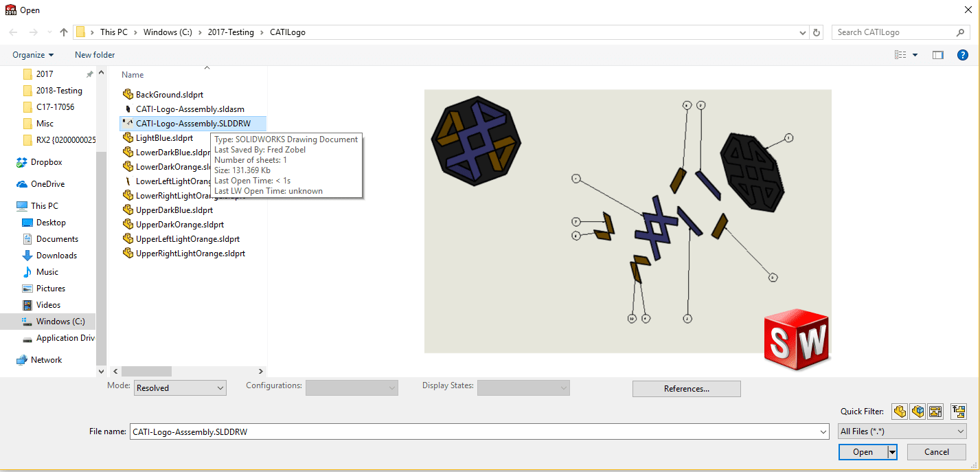Expand the Open button dropdown arrow

(892, 452)
